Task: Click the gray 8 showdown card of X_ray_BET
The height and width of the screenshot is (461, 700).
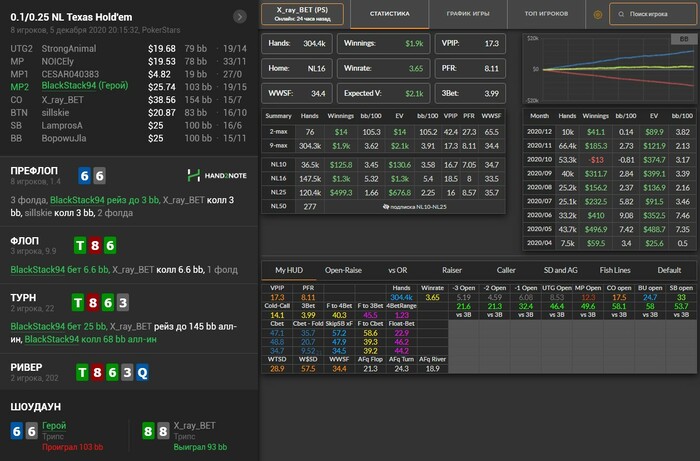Action: click(163, 431)
